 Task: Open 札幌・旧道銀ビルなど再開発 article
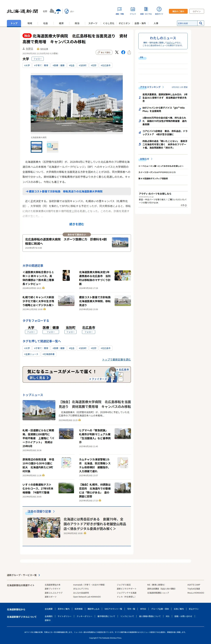click(38, 438)
